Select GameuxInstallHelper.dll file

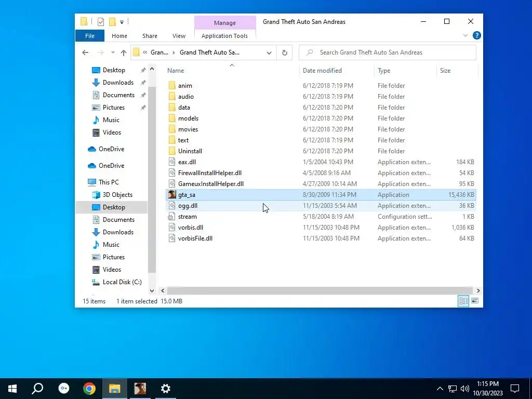coord(211,184)
